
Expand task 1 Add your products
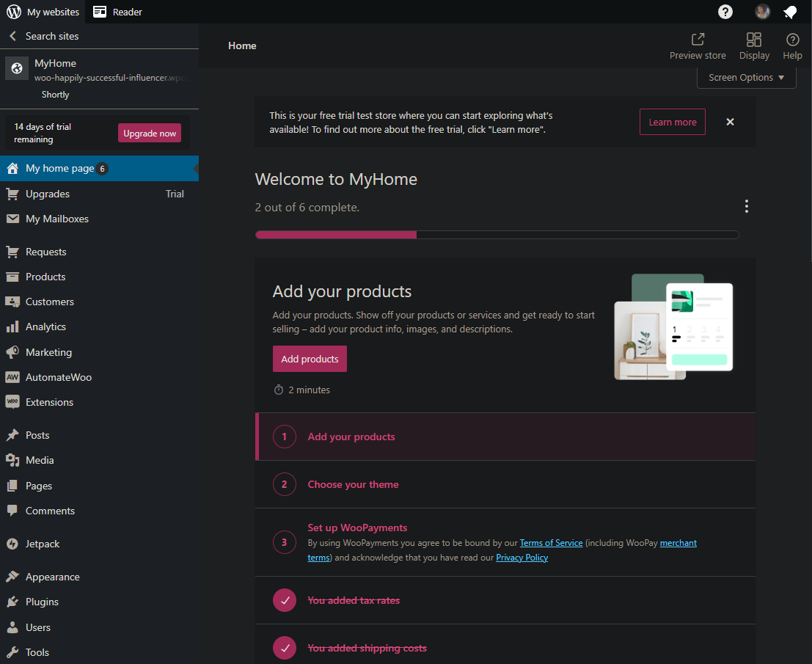(x=505, y=437)
